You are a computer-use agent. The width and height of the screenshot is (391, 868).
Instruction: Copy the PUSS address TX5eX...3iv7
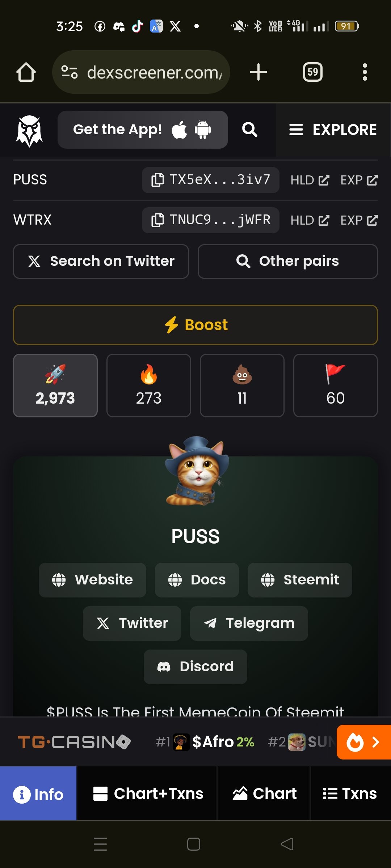tap(210, 180)
